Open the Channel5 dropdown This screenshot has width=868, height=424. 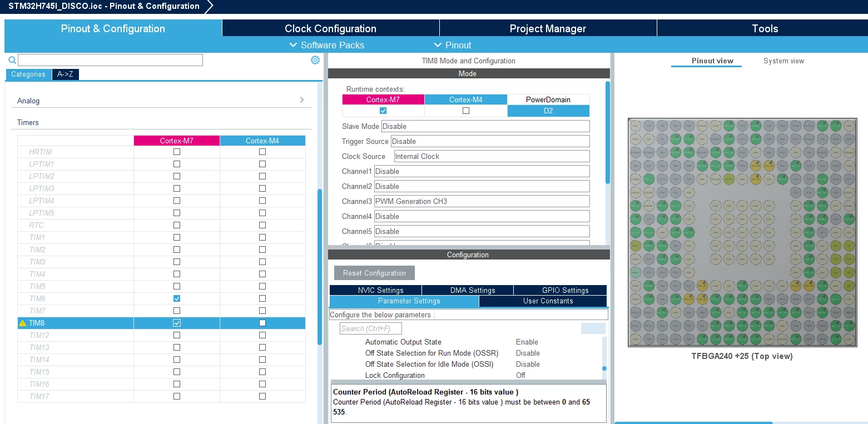tap(482, 231)
